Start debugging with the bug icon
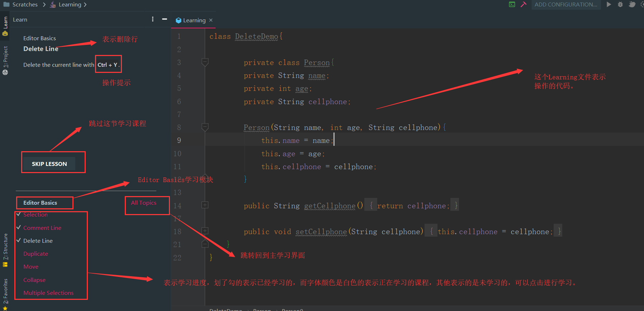Image resolution: width=644 pixels, height=311 pixels. [620, 4]
